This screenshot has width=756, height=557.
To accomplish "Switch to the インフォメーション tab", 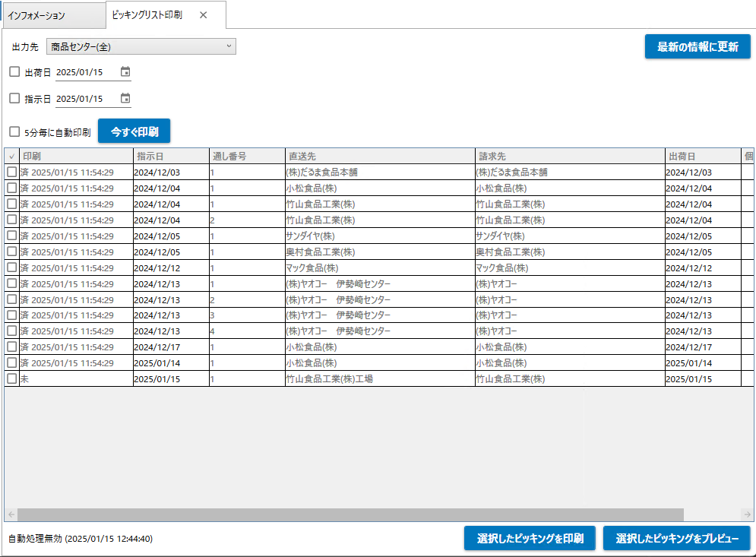I will 53,15.
